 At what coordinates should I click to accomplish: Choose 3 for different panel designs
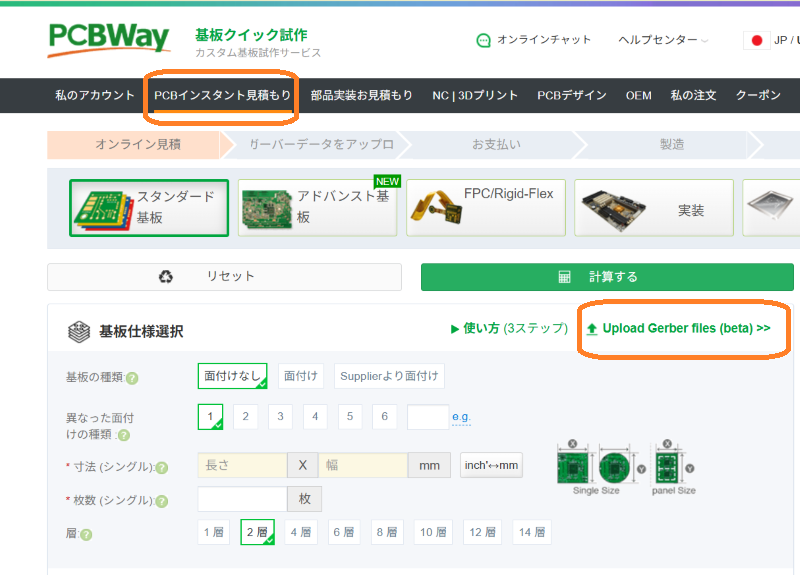click(281, 417)
